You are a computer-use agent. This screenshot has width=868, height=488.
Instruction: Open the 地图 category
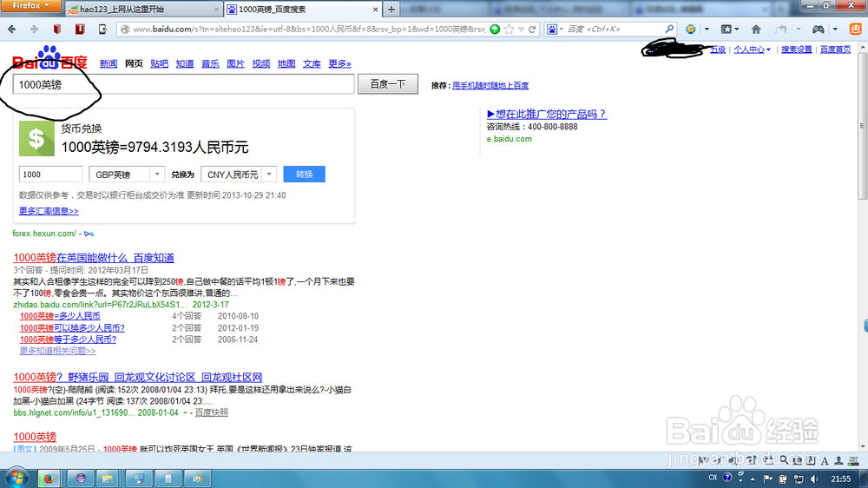(x=286, y=63)
